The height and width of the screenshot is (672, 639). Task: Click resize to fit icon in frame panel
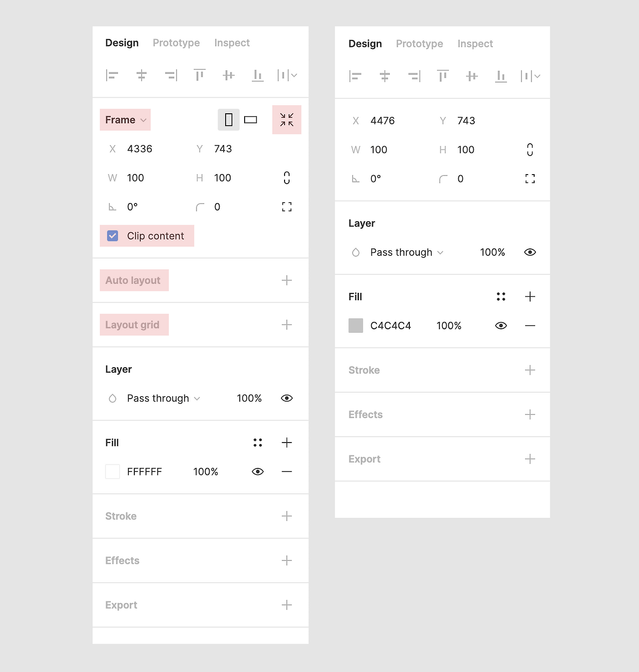click(287, 120)
